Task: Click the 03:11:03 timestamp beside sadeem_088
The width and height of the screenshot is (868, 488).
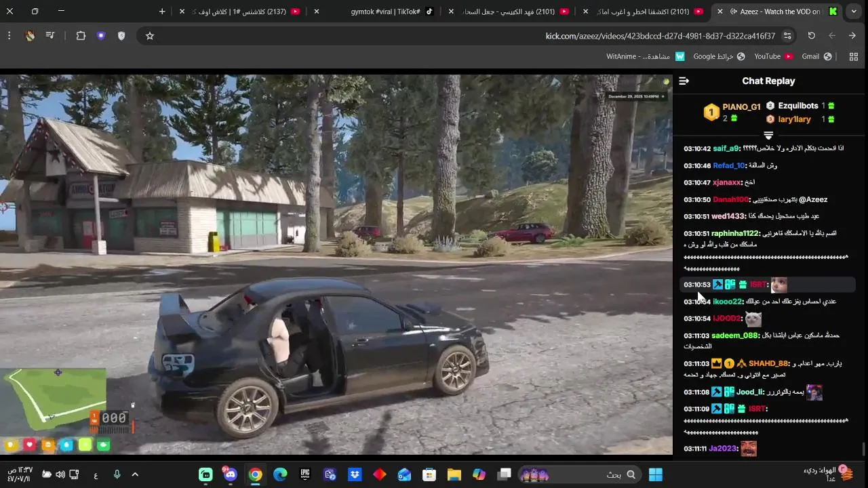Action: [x=696, y=335]
